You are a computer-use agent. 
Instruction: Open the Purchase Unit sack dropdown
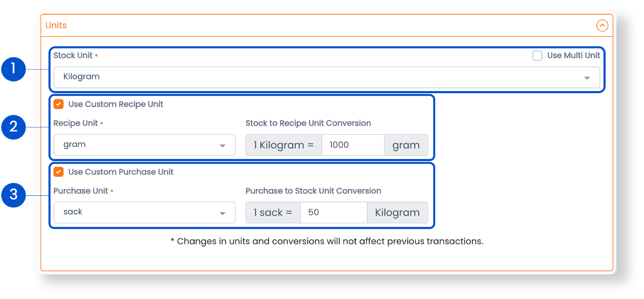point(144,212)
